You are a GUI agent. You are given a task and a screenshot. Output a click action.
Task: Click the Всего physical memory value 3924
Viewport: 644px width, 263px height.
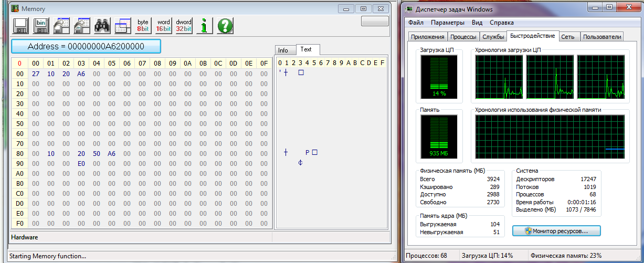[x=492, y=179]
